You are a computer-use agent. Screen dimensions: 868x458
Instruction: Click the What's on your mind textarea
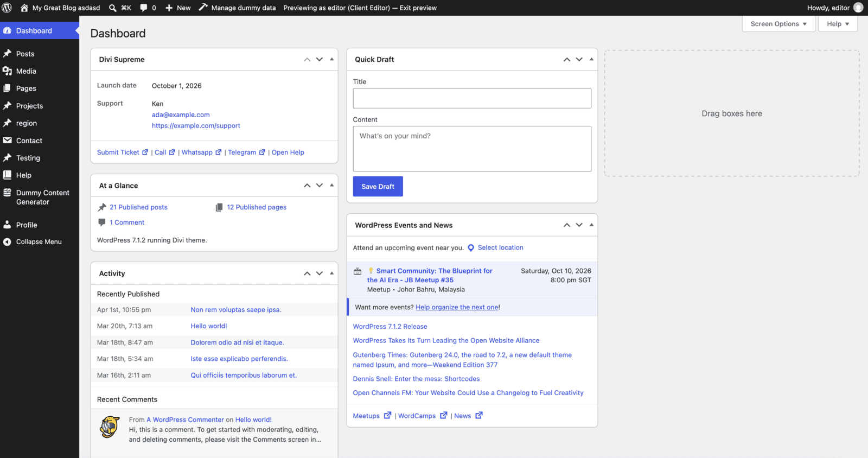(472, 149)
